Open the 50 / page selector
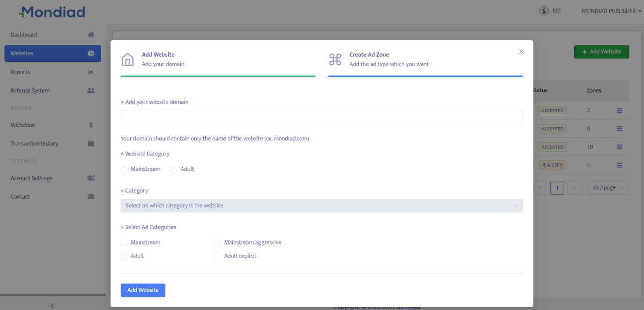 pyautogui.click(x=607, y=188)
